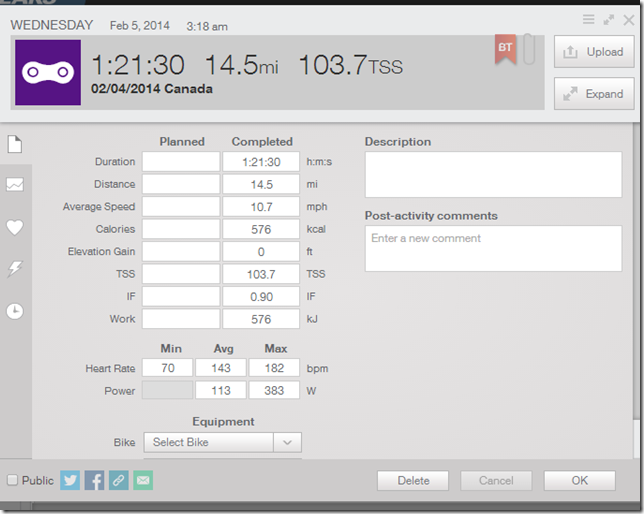This screenshot has width=644, height=514.
Task: Click the paperclip attachment icon
Action: [529, 49]
